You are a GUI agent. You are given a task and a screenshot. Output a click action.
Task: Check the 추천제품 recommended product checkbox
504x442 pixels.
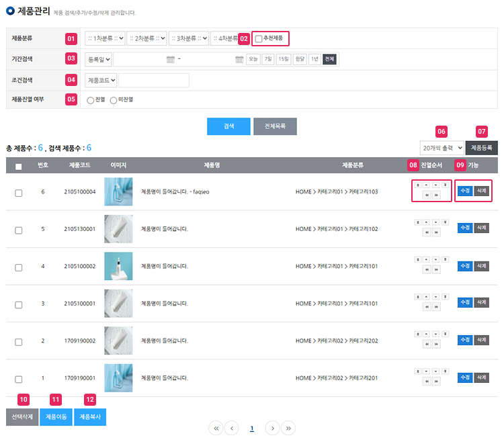point(259,39)
